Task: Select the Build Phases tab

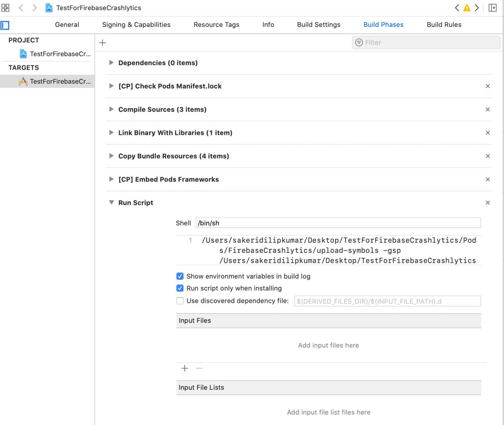Action: 383,25
